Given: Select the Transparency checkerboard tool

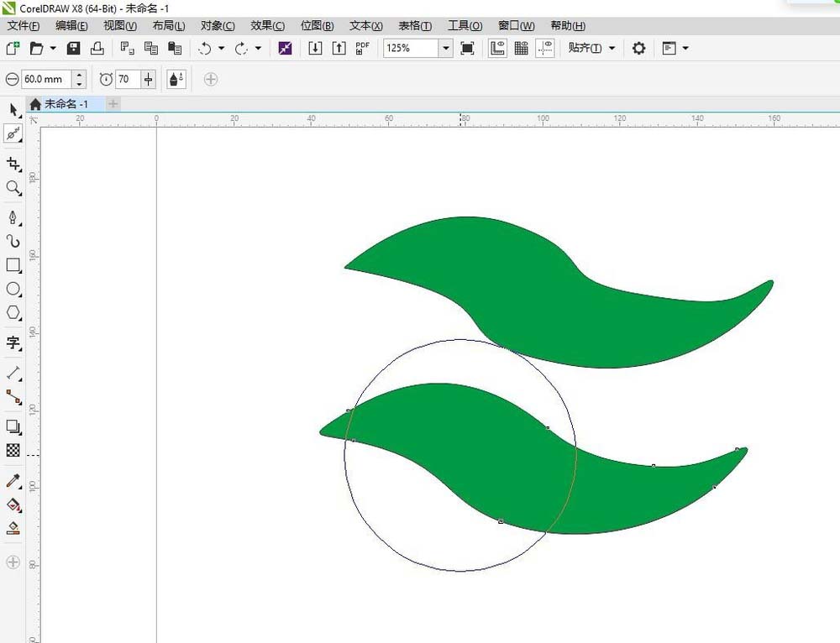Looking at the screenshot, I should click(13, 450).
